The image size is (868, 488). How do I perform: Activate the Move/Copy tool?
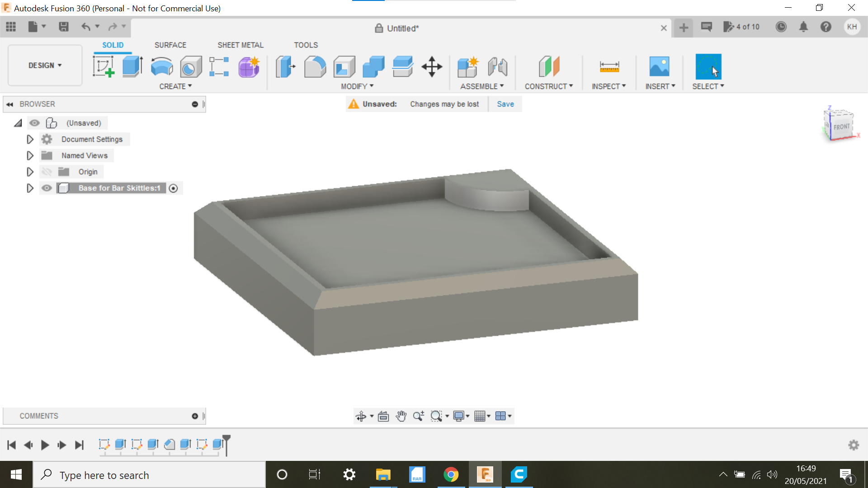click(x=432, y=66)
